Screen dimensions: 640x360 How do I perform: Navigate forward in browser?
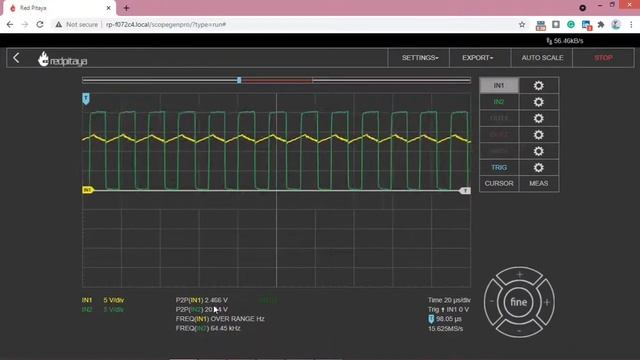point(25,24)
